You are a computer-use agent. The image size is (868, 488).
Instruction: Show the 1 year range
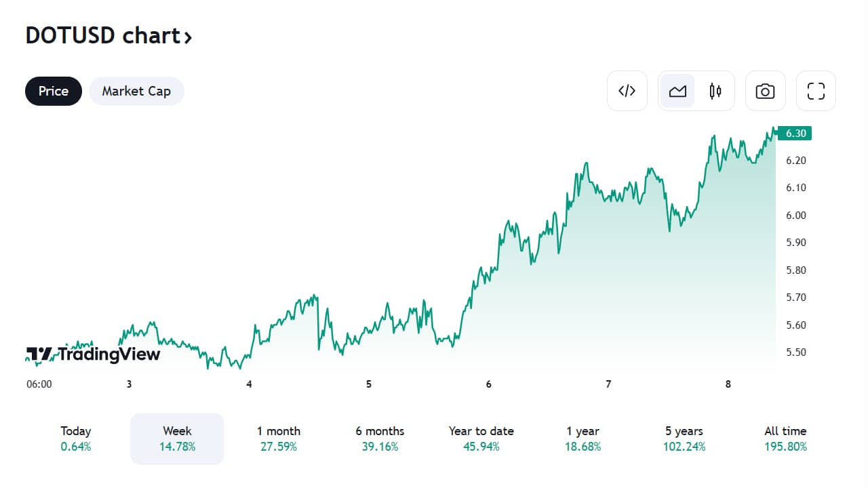tap(583, 439)
